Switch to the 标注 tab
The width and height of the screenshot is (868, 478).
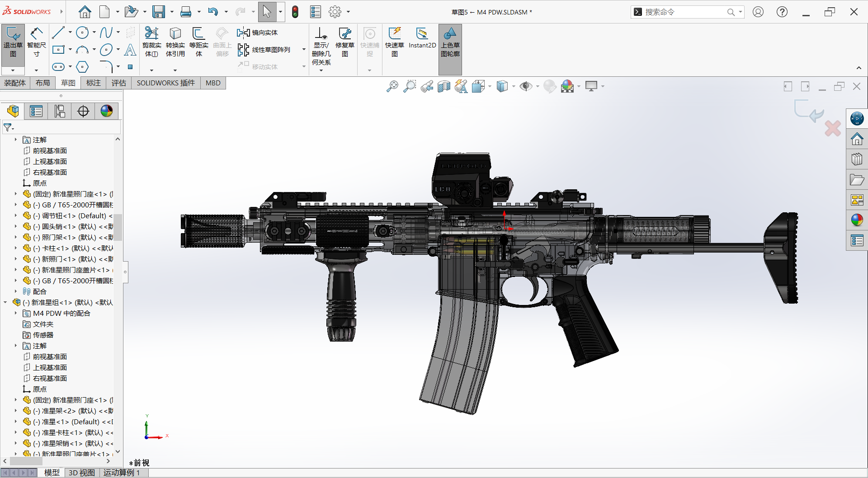(x=94, y=83)
